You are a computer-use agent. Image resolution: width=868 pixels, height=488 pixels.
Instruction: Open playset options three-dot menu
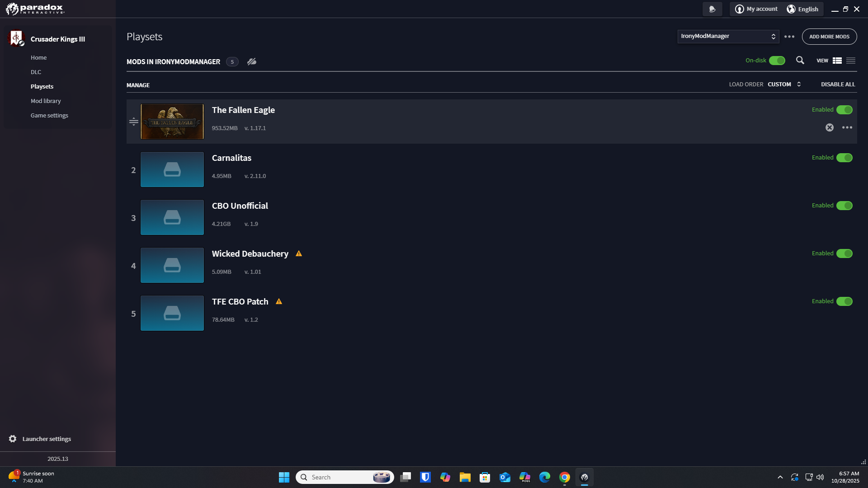(789, 37)
